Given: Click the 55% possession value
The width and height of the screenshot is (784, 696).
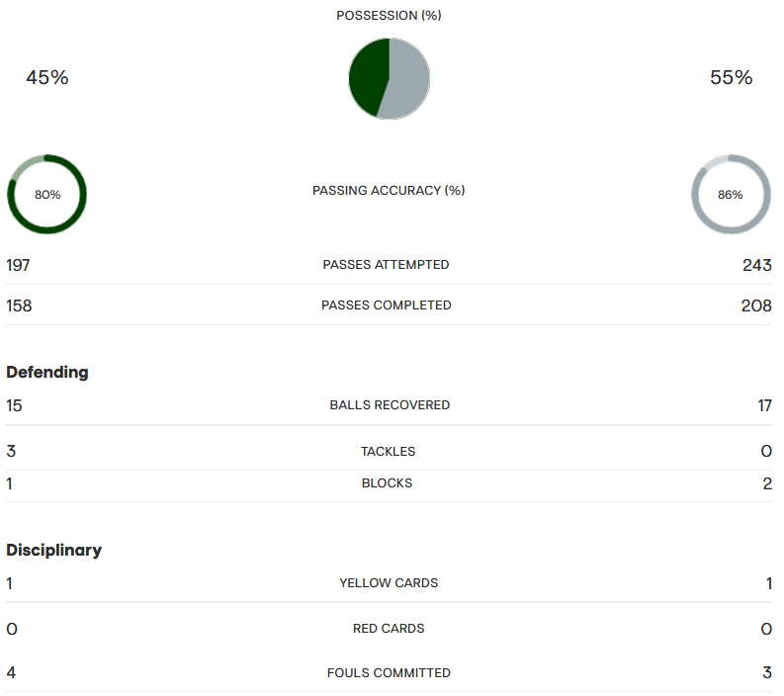Looking at the screenshot, I should tap(731, 77).
